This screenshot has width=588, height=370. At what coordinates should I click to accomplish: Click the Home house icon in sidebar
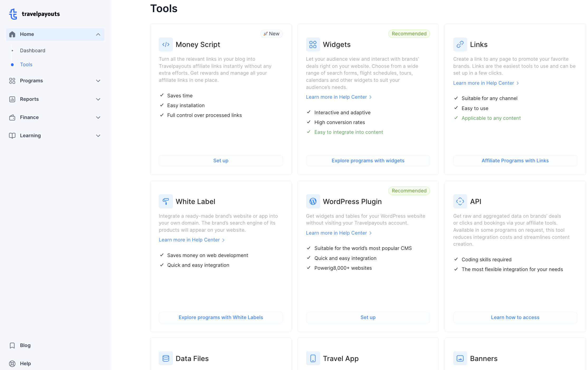pyautogui.click(x=12, y=34)
